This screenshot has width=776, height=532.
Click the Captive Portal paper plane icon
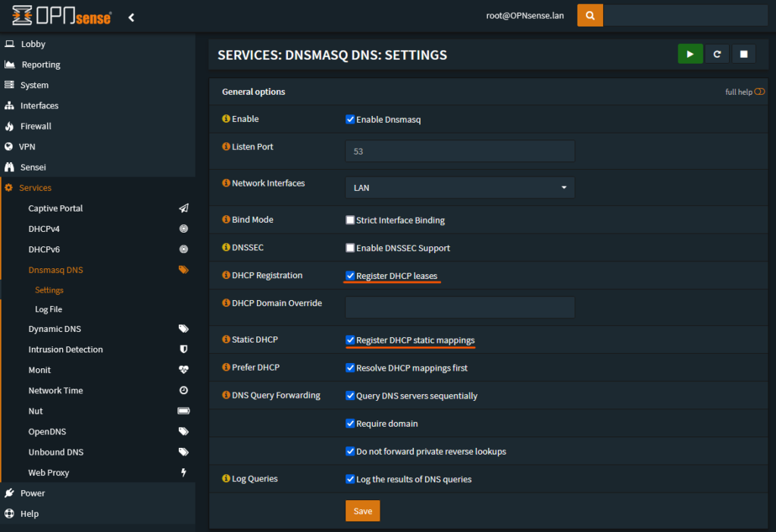coord(183,208)
